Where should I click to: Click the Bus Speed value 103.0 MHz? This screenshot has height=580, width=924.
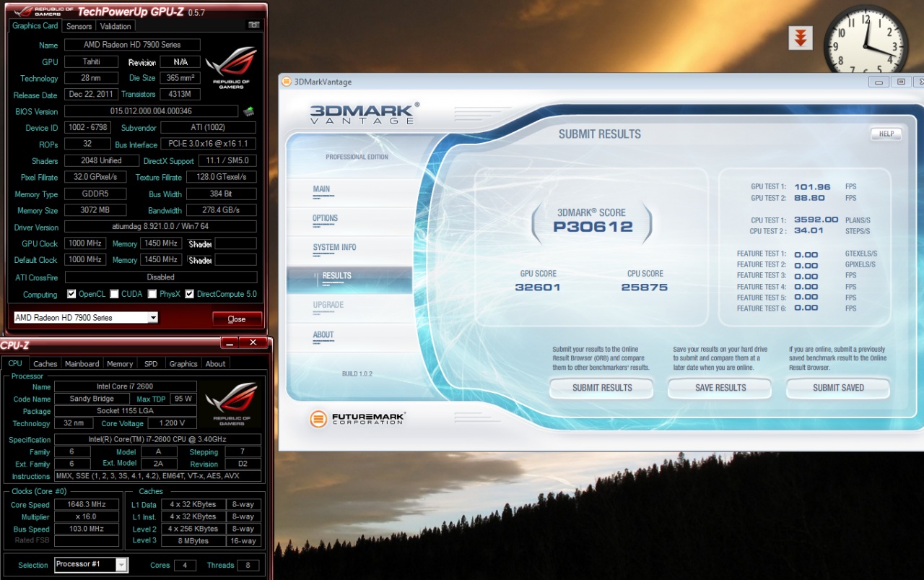pos(87,529)
